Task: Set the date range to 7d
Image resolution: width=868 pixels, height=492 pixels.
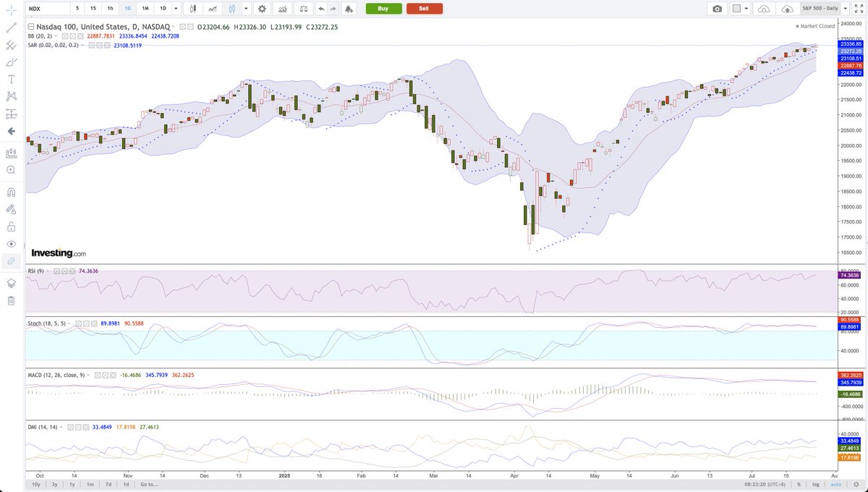Action: coord(109,484)
